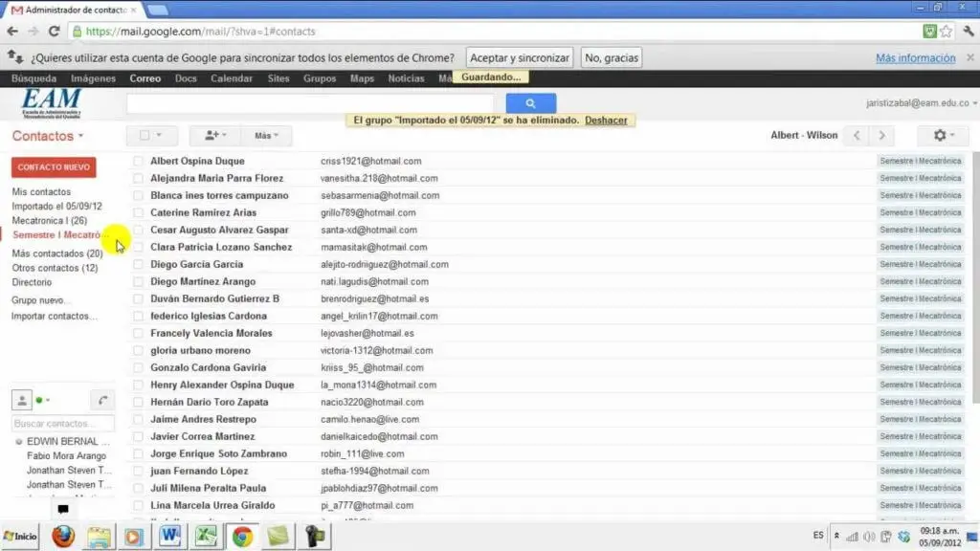This screenshot has height=551, width=980.
Task: Open the file explorer taskbar icon
Action: (99, 536)
